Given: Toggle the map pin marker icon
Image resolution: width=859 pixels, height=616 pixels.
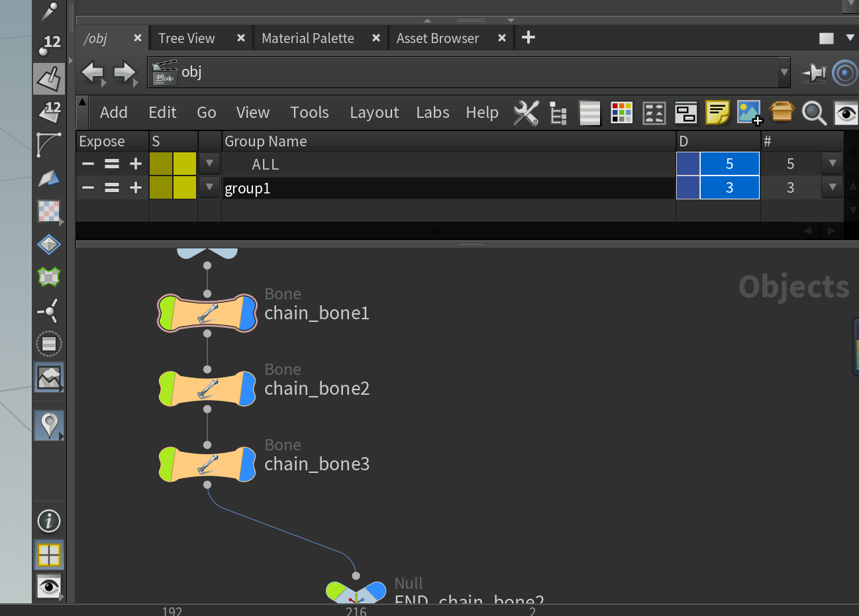Looking at the screenshot, I should [49, 425].
